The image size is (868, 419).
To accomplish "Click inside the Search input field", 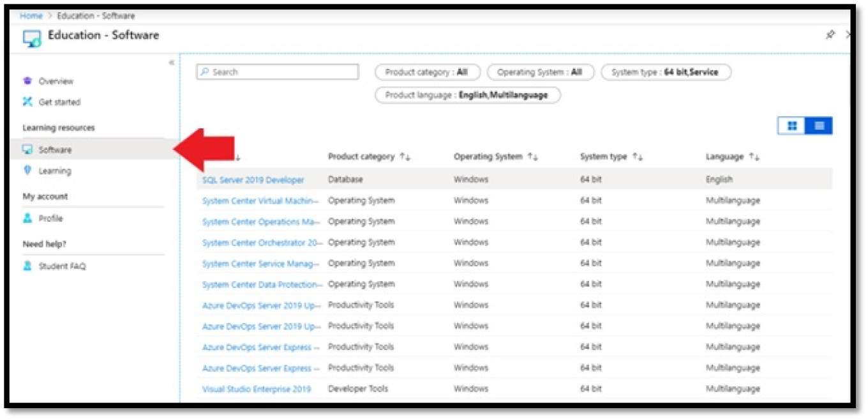I will pyautogui.click(x=274, y=72).
